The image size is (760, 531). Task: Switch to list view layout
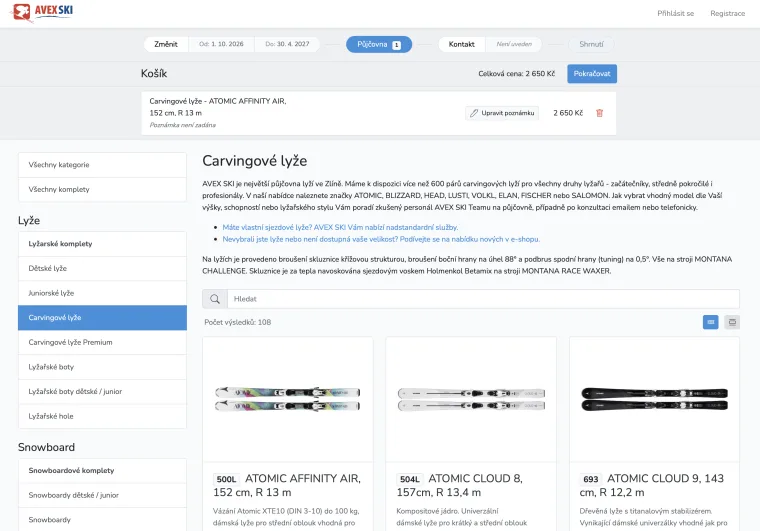(x=732, y=322)
